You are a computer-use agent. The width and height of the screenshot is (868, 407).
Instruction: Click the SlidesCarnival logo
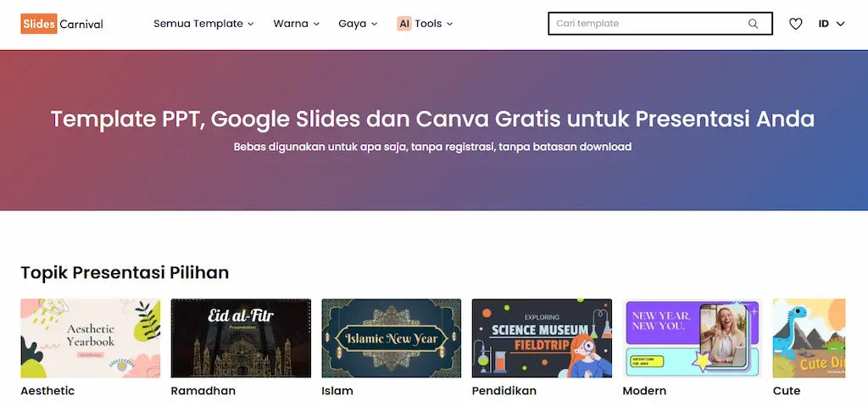(62, 24)
